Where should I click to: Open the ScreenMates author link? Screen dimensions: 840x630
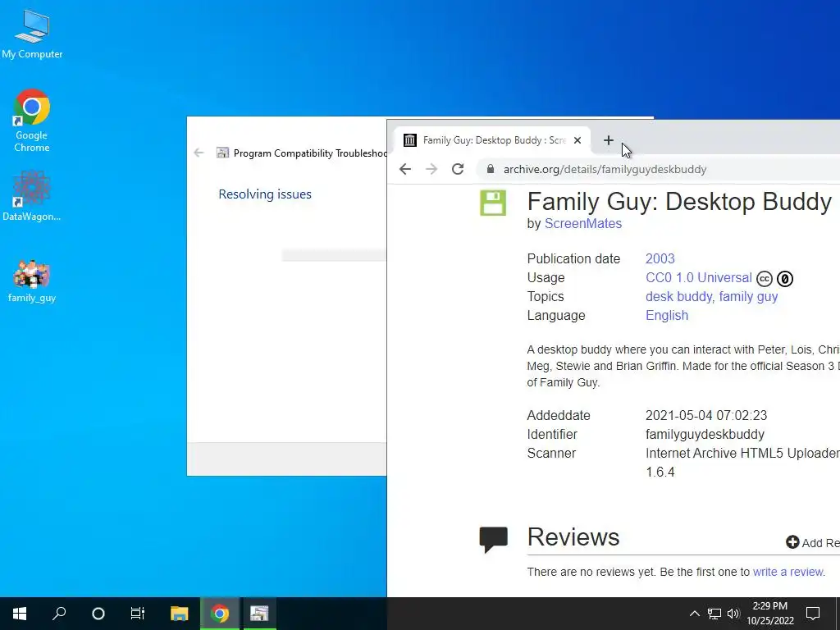click(x=583, y=223)
